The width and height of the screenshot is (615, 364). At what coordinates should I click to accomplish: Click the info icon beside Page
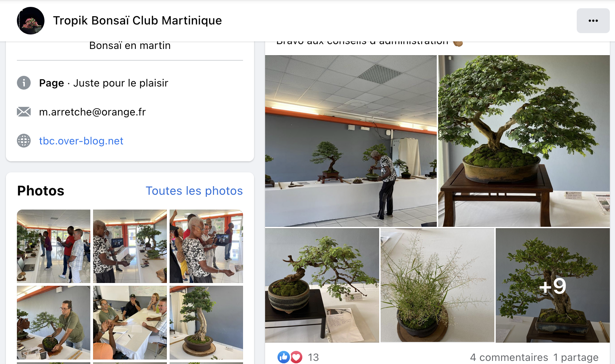click(24, 83)
